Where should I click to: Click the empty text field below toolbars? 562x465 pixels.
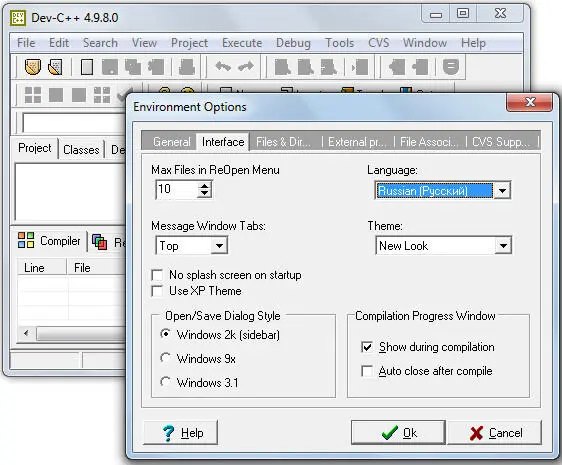click(73, 122)
